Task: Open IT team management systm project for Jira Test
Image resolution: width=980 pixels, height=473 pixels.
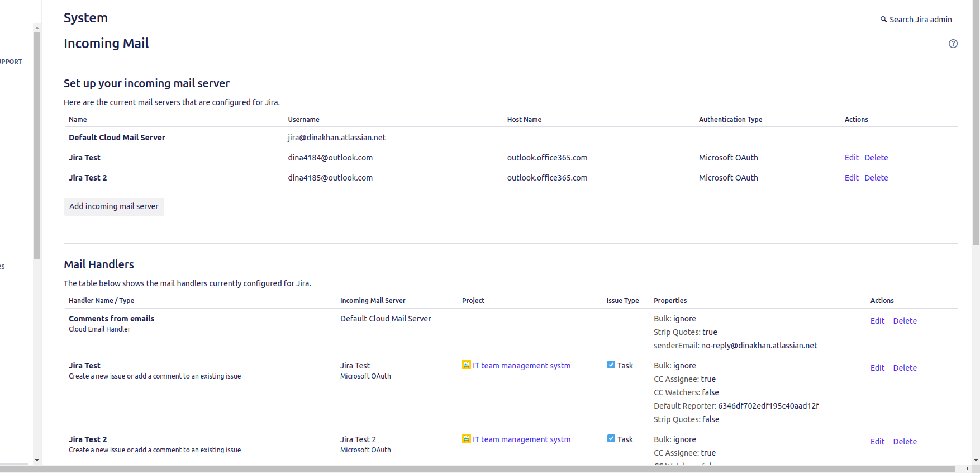Action: click(522, 366)
